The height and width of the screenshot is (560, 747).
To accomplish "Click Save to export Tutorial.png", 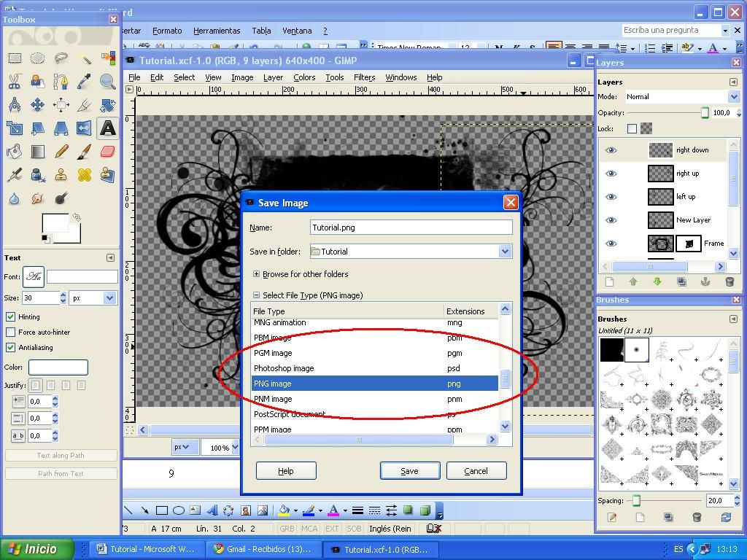I will click(x=409, y=470).
